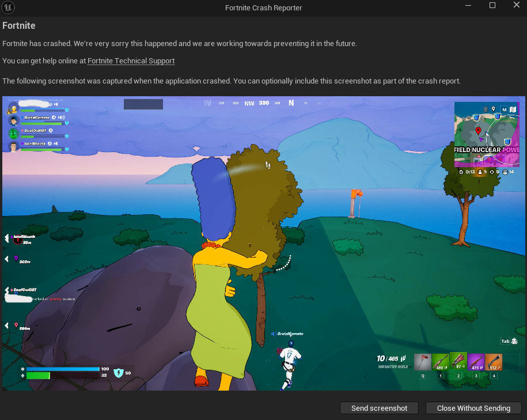Click the Send screenshot button
527x420 pixels.
pyautogui.click(x=379, y=408)
